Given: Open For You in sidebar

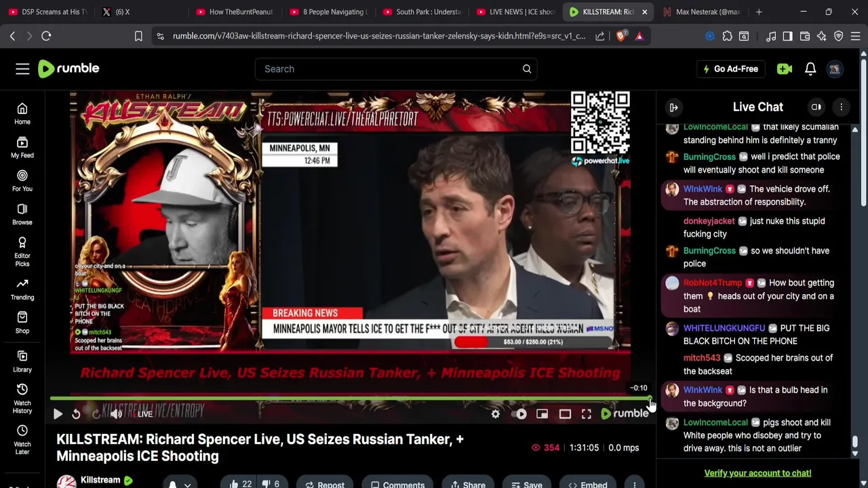Looking at the screenshot, I should point(22,181).
